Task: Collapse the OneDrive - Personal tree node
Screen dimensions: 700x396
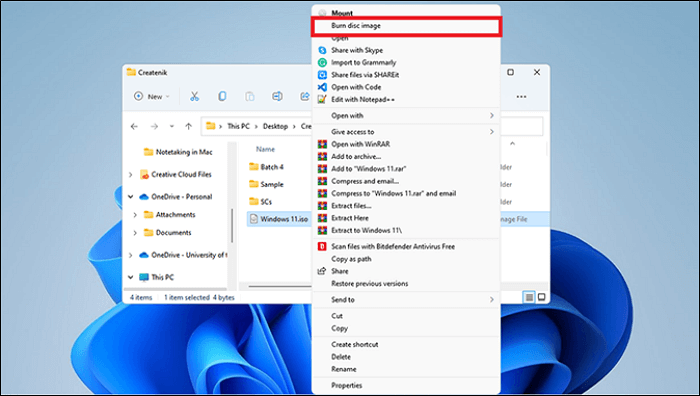Action: (130, 196)
